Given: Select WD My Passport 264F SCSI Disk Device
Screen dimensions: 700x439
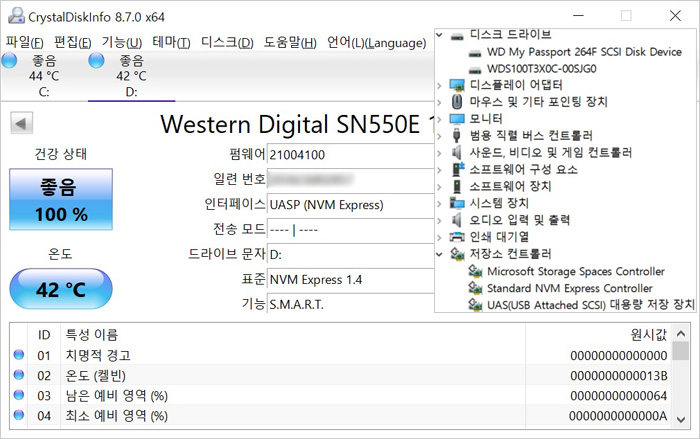Looking at the screenshot, I should click(x=584, y=52).
